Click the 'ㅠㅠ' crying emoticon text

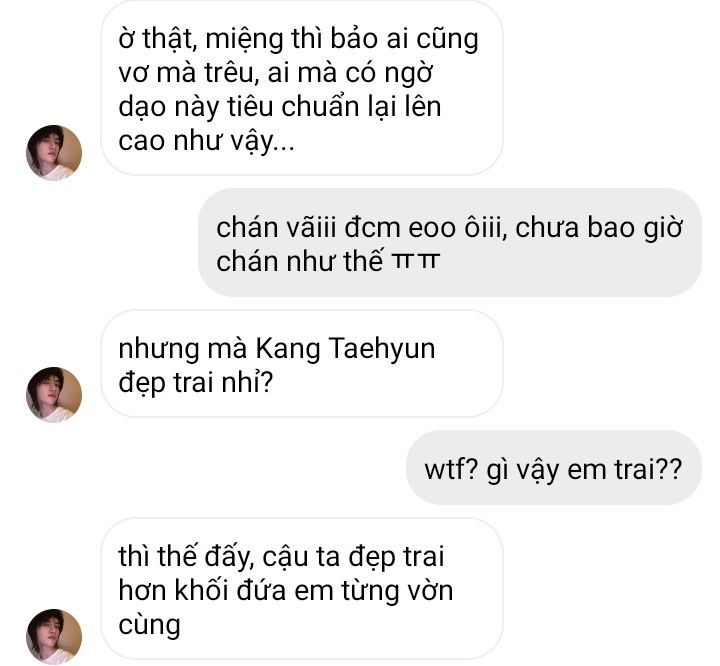(x=415, y=262)
